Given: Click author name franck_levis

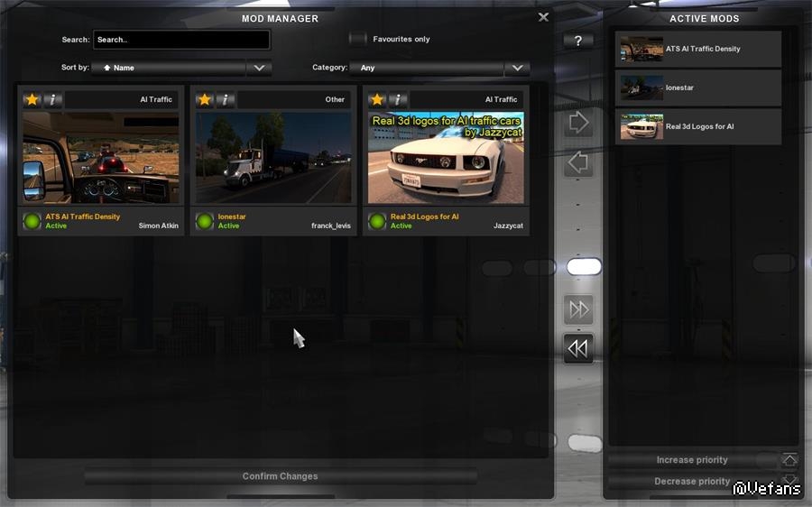Looking at the screenshot, I should (331, 226).
